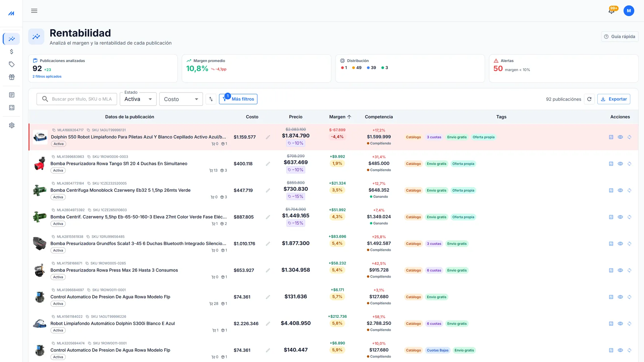Open the Guía rápida help link
The width and height of the screenshot is (644, 362).
pos(620,37)
